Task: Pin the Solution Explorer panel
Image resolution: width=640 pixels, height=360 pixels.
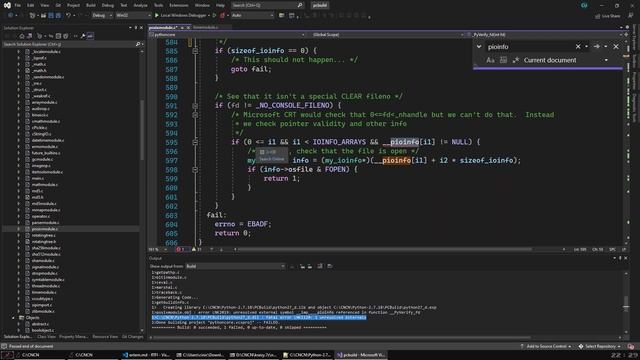Action: (x=136, y=28)
